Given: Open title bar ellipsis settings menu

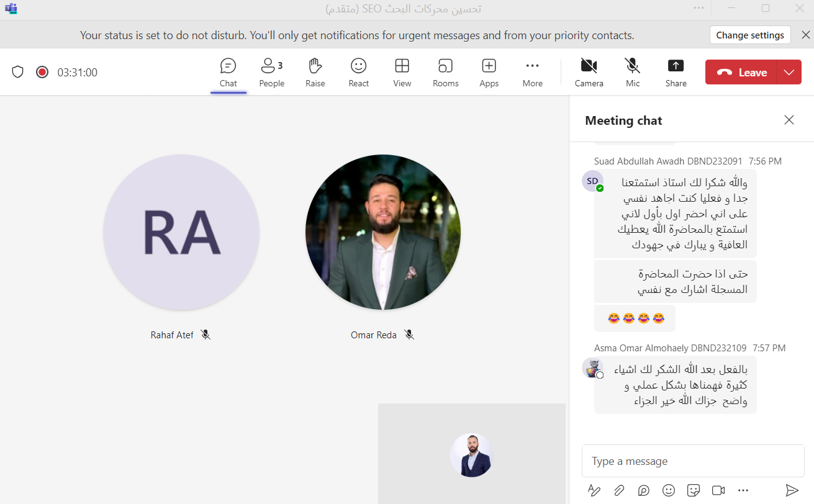Looking at the screenshot, I should point(699,8).
